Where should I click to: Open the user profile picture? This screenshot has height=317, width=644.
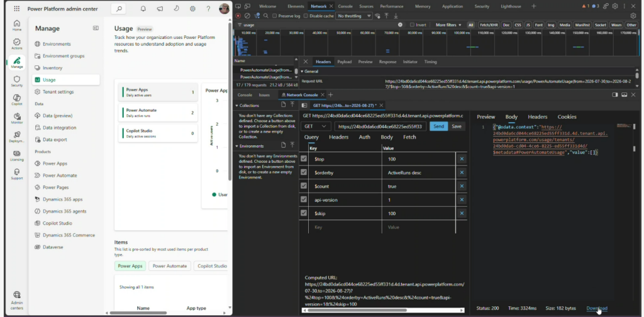click(x=225, y=9)
